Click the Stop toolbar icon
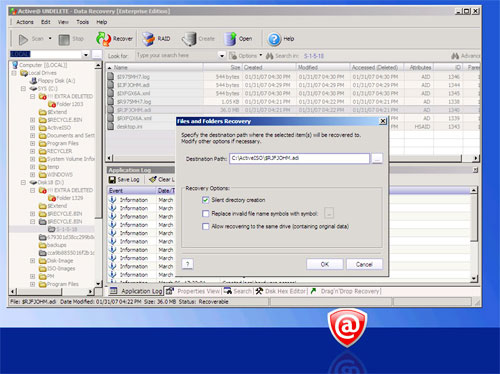The image size is (500, 374). 64,39
